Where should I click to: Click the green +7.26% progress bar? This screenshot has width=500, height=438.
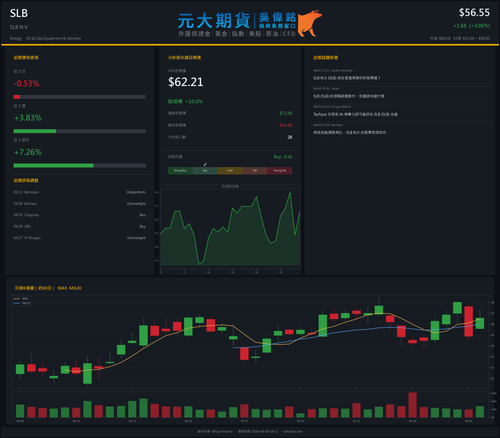[54, 166]
